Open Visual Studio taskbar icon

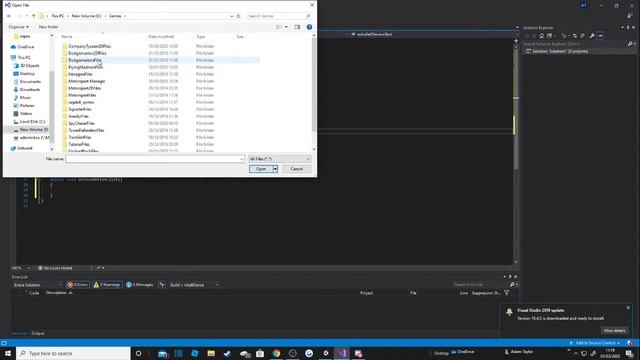click(342, 353)
